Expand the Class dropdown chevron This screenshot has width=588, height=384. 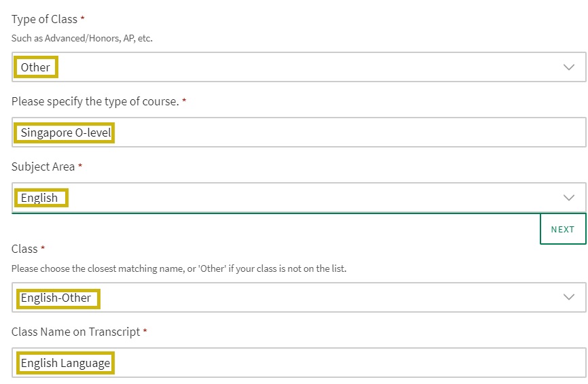point(569,297)
